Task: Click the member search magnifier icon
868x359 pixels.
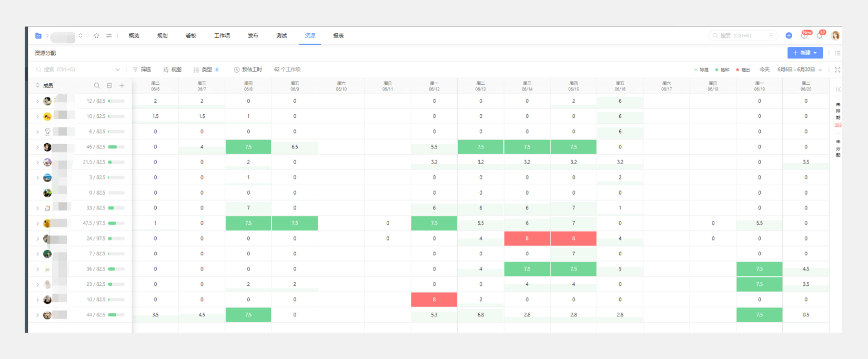Action: pos(97,85)
